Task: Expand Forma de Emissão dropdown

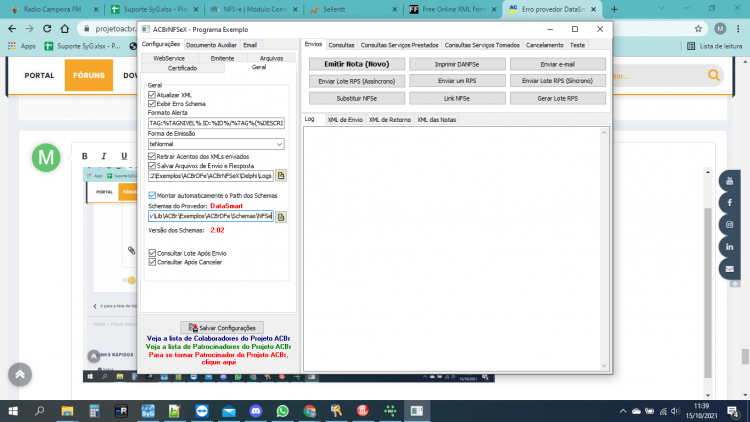Action: pos(279,144)
